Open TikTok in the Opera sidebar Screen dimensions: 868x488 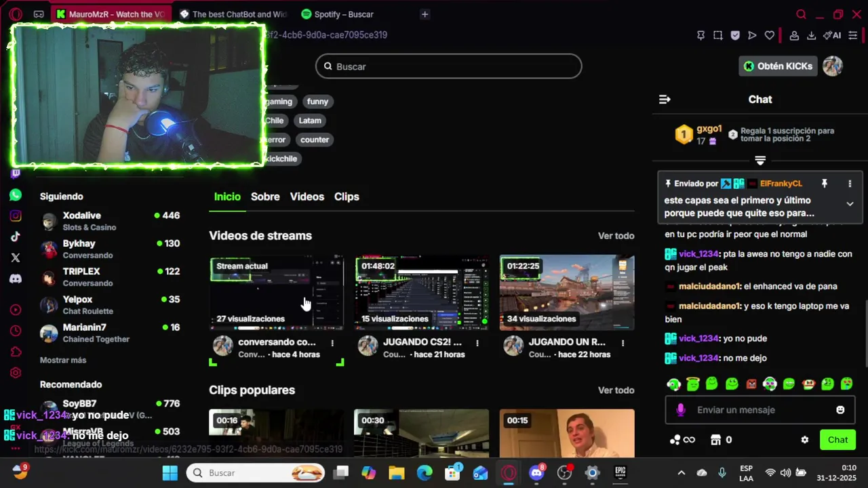click(16, 237)
